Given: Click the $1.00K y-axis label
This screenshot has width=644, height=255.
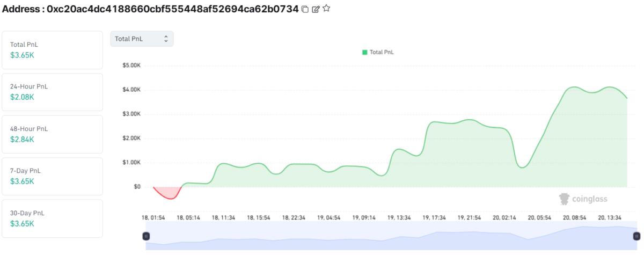Looking at the screenshot, I should 131,162.
